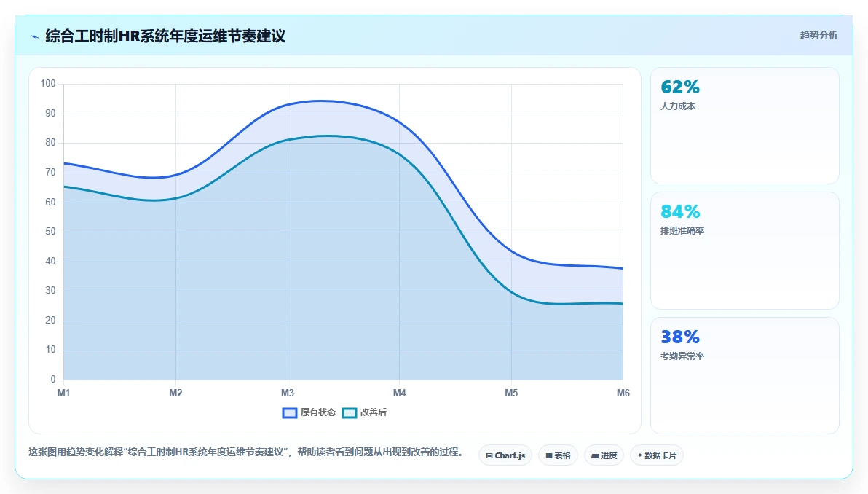
Task: Click the 考勤异常率 label
Action: pos(682,356)
